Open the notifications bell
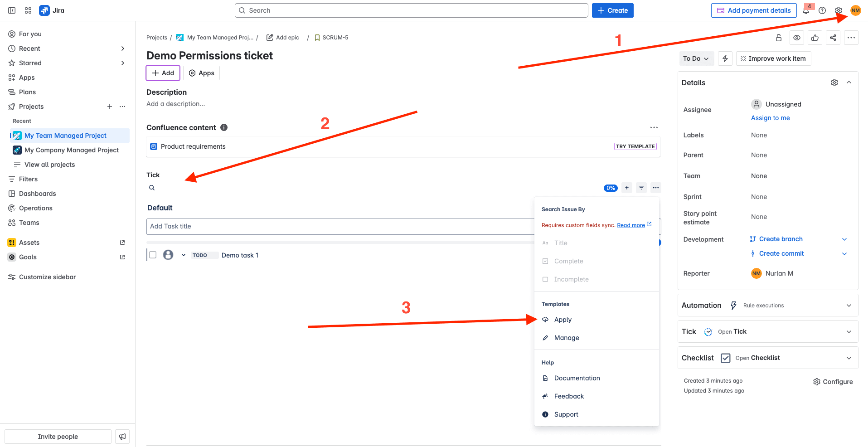Image resolution: width=868 pixels, height=447 pixels. coord(806,10)
